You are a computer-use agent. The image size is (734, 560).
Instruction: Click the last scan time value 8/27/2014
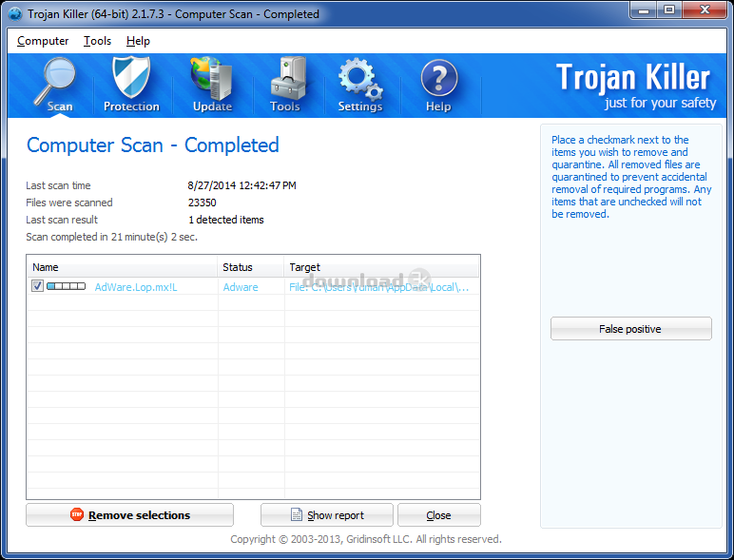tap(242, 185)
